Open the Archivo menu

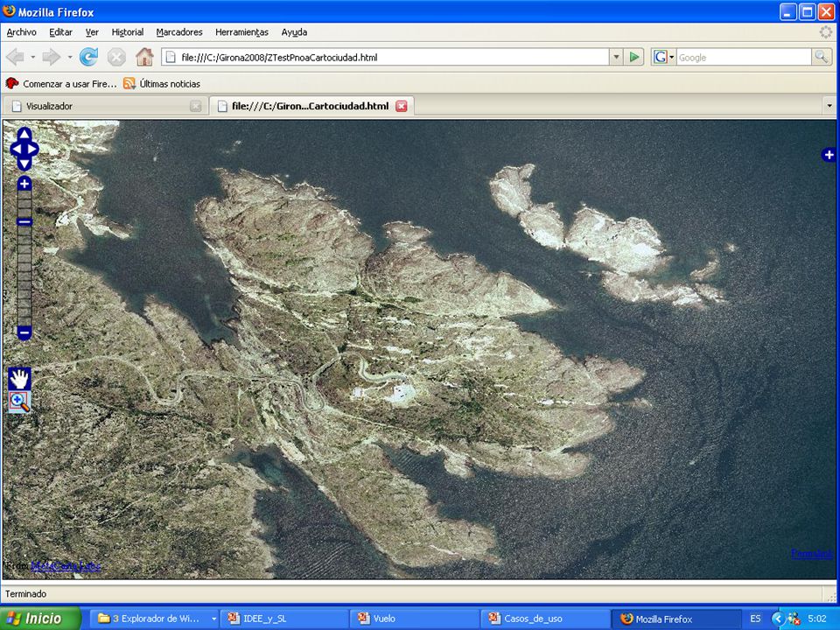click(x=21, y=32)
